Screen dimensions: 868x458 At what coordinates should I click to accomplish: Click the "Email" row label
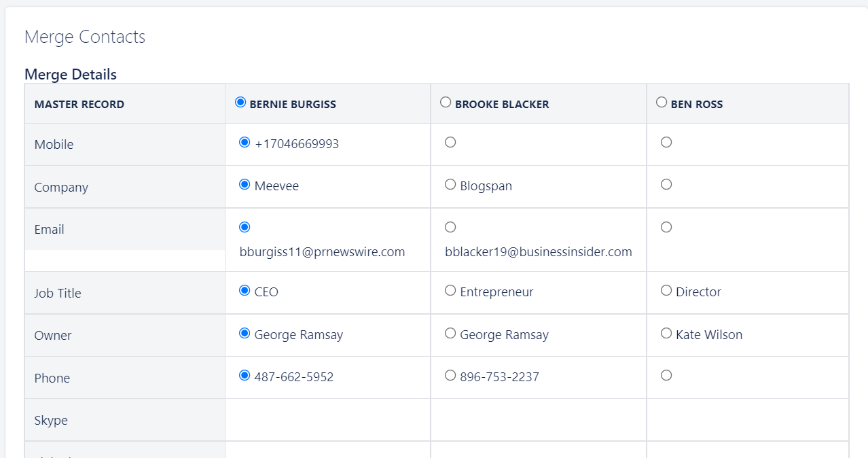click(50, 230)
